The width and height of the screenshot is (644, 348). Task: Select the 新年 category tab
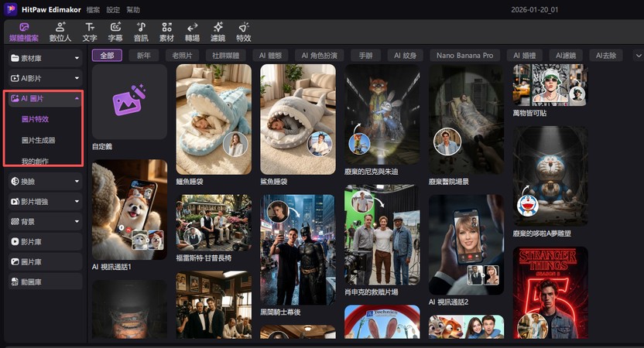coord(144,56)
